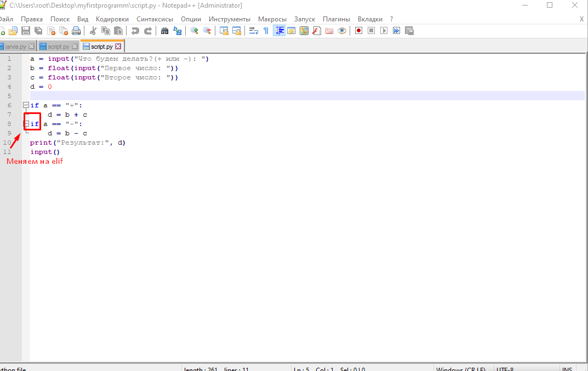Start macro recording with the red circle
This screenshot has width=588, height=371.
[358, 31]
